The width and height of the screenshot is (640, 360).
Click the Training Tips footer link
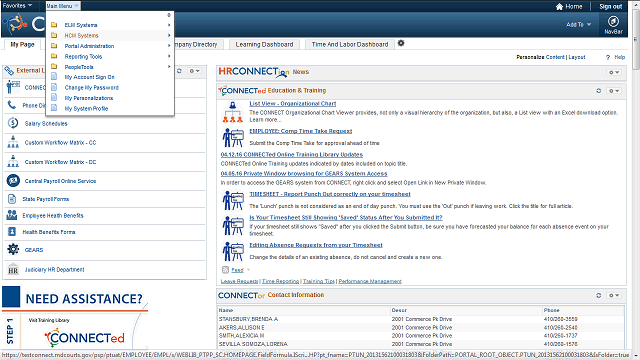(318, 281)
